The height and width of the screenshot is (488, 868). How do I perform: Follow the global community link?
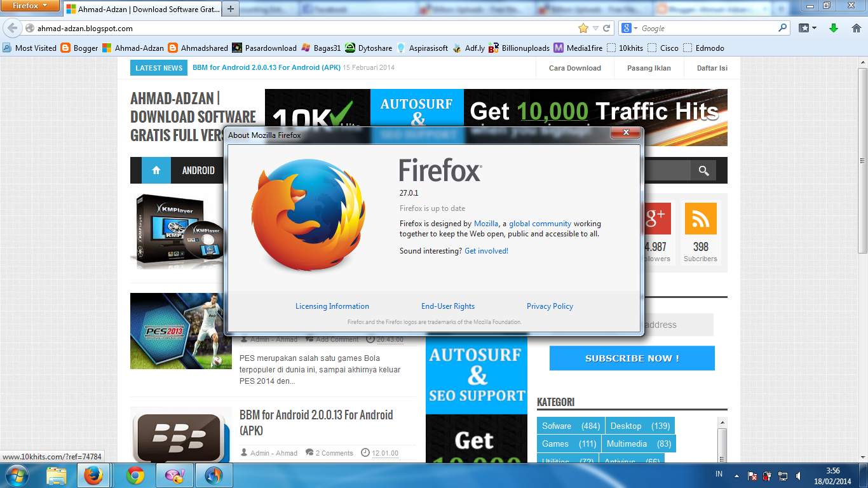click(x=540, y=224)
